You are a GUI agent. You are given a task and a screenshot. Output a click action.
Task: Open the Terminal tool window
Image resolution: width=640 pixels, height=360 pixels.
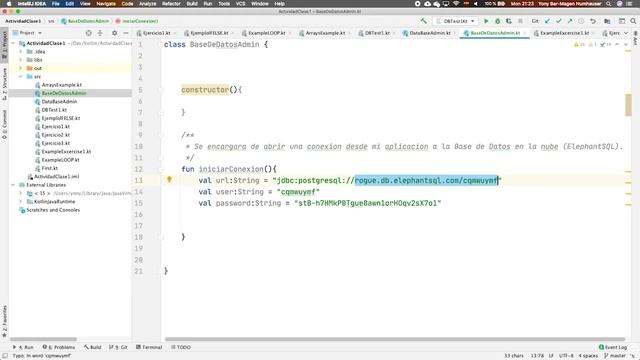coord(149,347)
